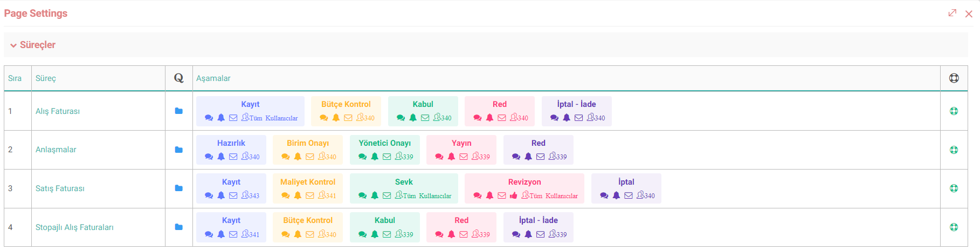Screen dimensions: 980x250
Task: Open the Anlaşmalar process link
Action: point(56,150)
